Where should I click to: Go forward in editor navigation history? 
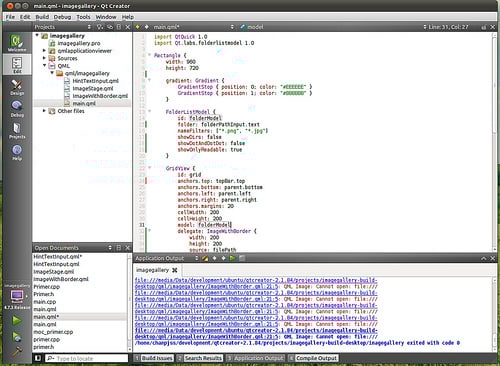[x=146, y=27]
